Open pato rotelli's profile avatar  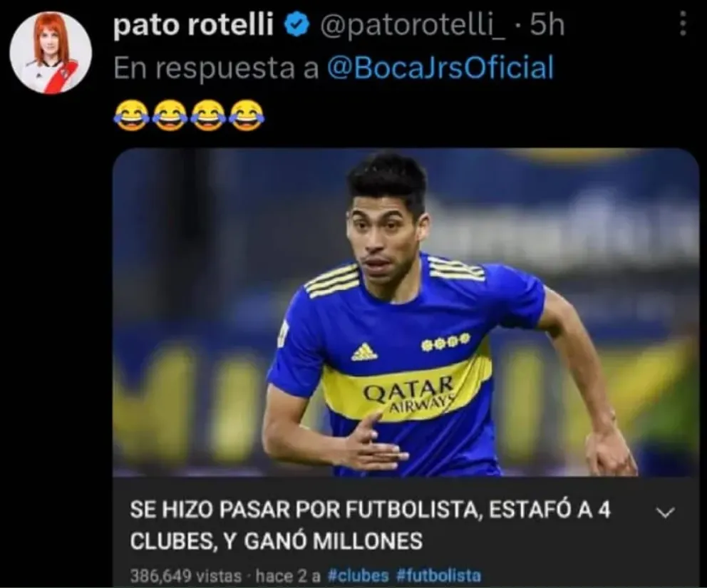(51, 53)
